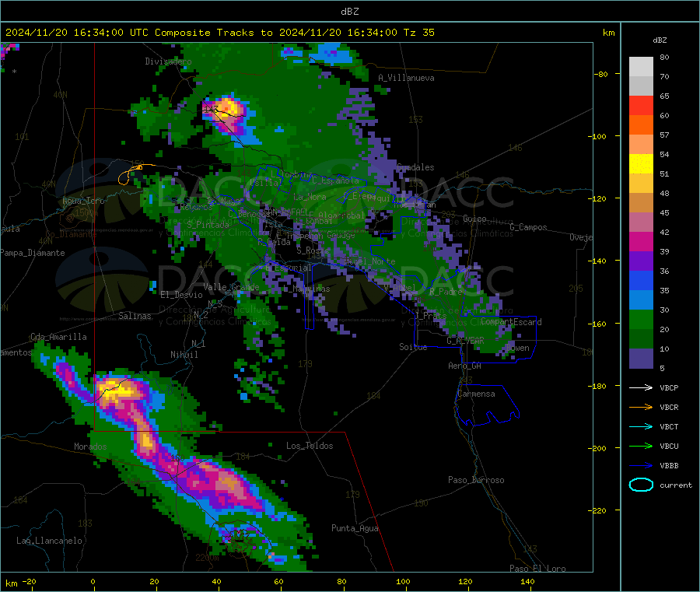Click the 'current' legend label text
This screenshot has height=592, width=700.
pyautogui.click(x=676, y=485)
